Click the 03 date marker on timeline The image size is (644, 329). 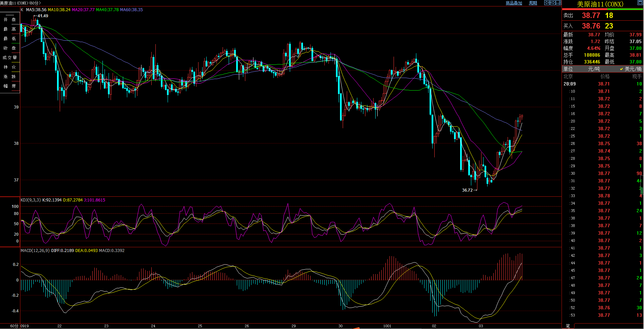481,326
